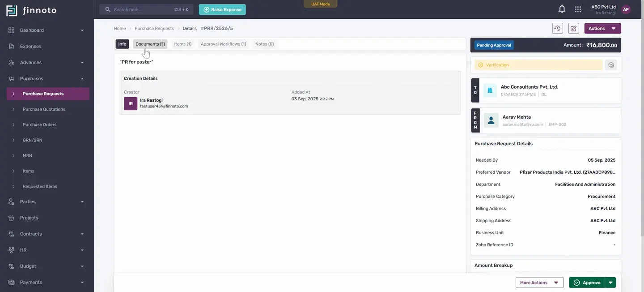Image resolution: width=644 pixels, height=292 pixels.
Task: Click the Approve checkmark icon
Action: pos(577,283)
